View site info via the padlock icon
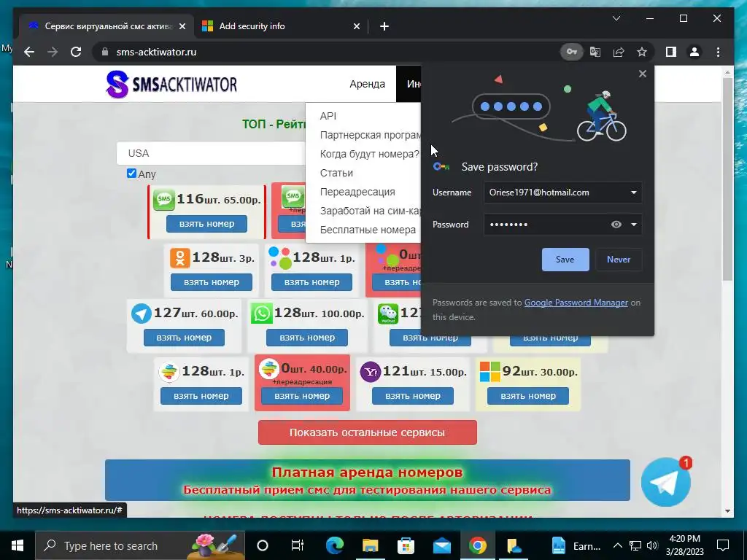This screenshot has width=747, height=560. pos(105,52)
